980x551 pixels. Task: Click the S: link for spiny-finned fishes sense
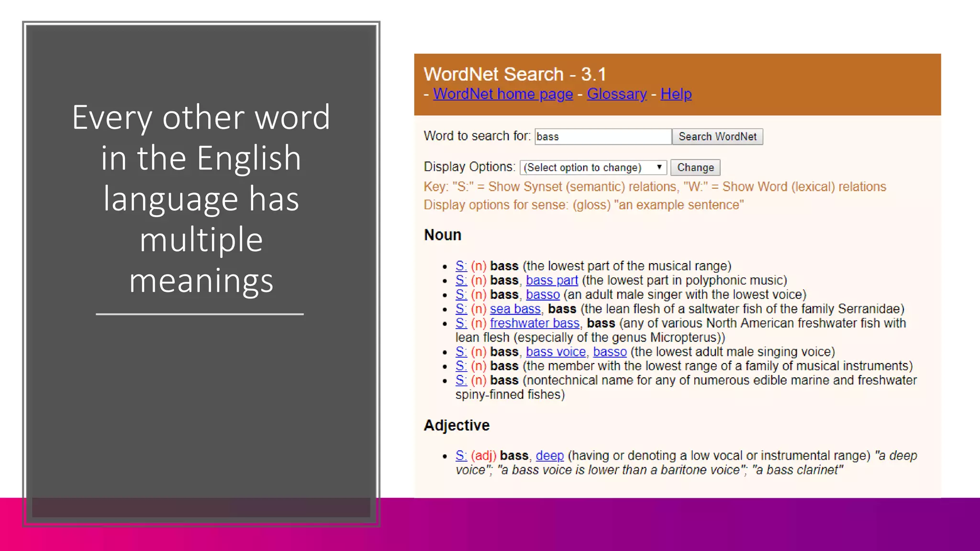pos(461,381)
